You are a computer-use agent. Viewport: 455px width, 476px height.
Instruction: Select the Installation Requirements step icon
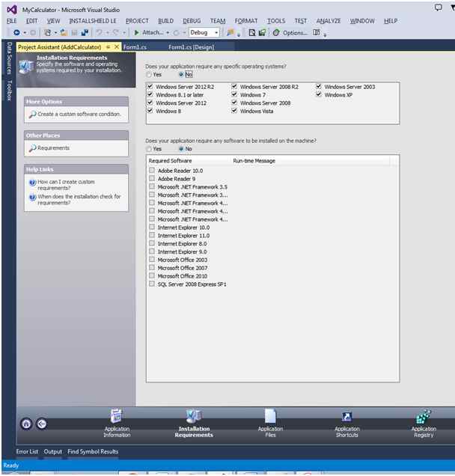pos(194,416)
